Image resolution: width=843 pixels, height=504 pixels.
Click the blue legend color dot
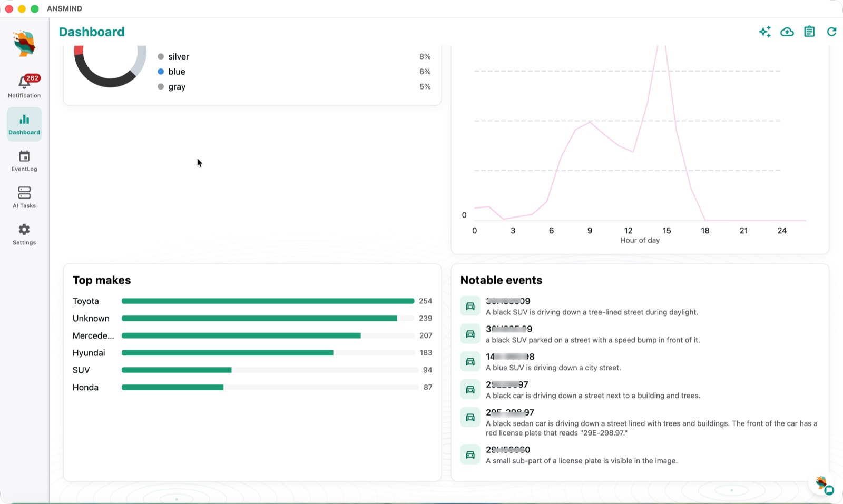pyautogui.click(x=161, y=72)
